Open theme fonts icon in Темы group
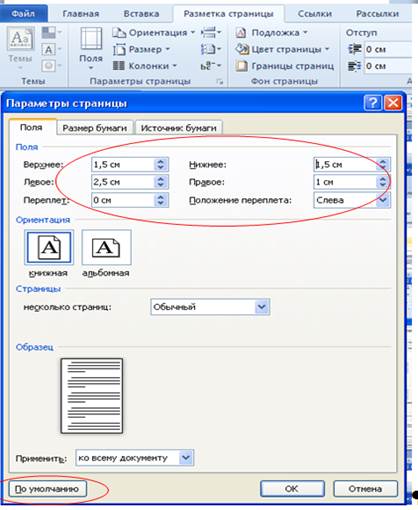The height and width of the screenshot is (510, 418). pos(52,50)
